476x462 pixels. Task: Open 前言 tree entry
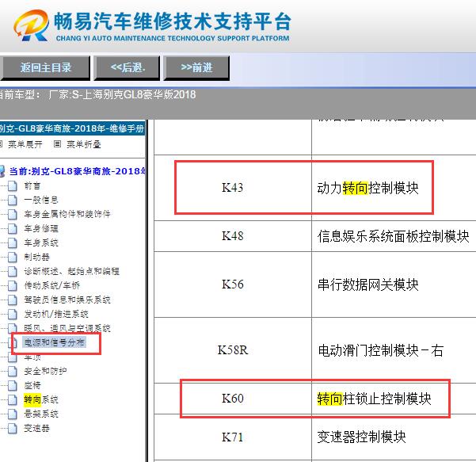pyautogui.click(x=32, y=186)
